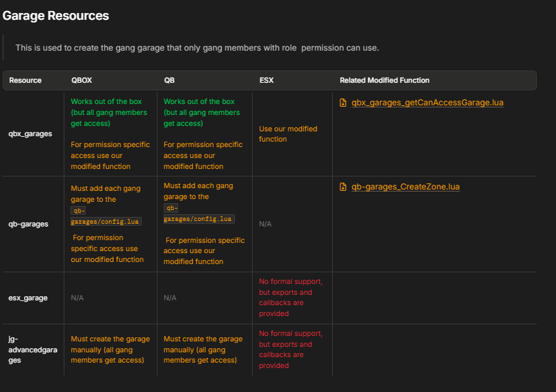The height and width of the screenshot is (392, 556).
Task: Click the QB column header
Action: [x=169, y=81]
